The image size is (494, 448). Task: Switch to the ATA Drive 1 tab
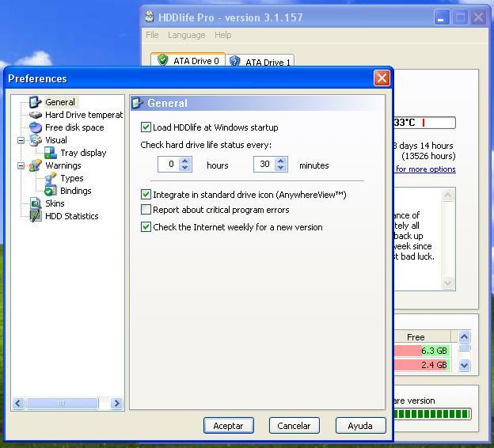tap(260, 61)
